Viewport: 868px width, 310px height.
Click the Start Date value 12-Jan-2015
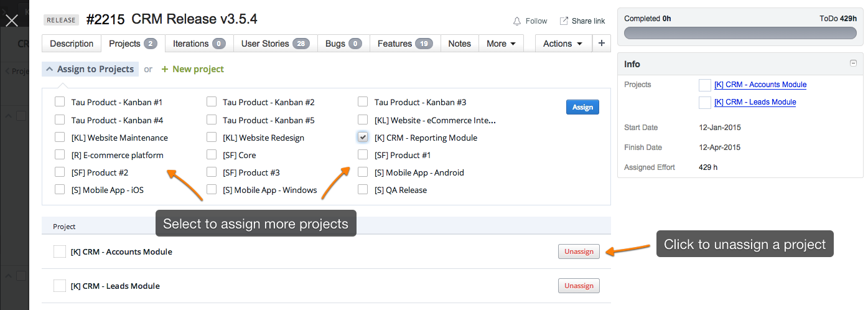[720, 128]
